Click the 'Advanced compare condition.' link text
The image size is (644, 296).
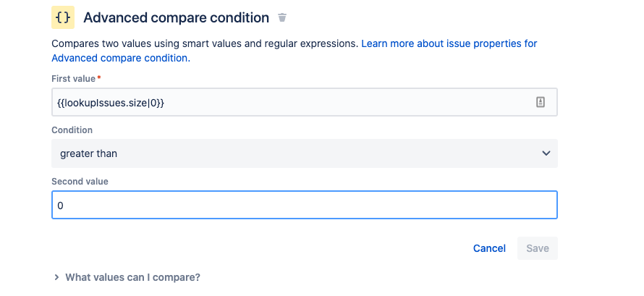(x=120, y=58)
